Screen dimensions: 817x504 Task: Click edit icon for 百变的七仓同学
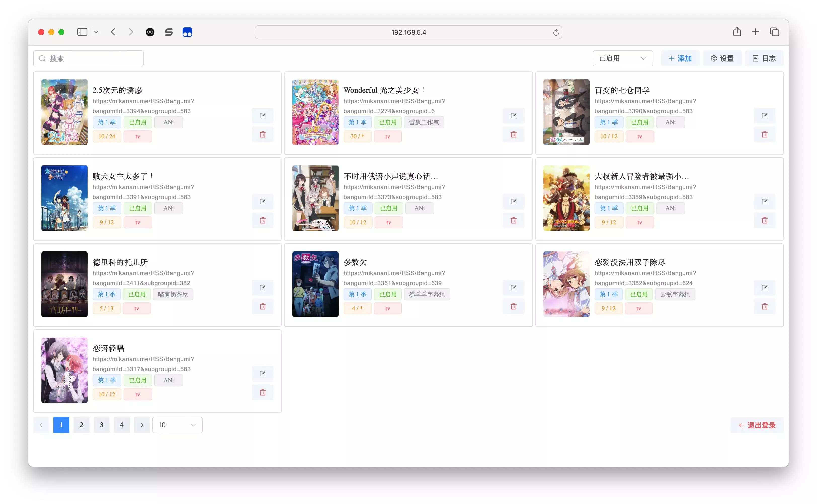click(x=764, y=116)
